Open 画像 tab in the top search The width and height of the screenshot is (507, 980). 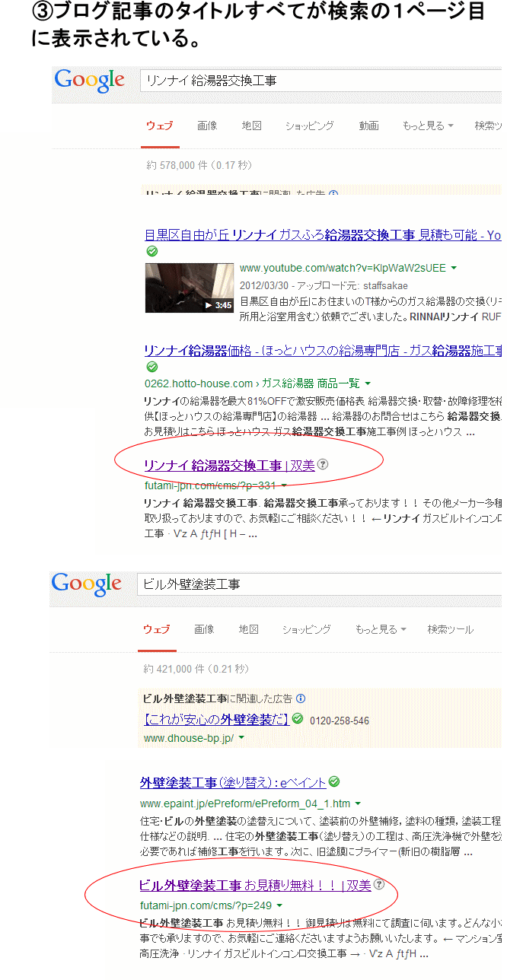[207, 126]
